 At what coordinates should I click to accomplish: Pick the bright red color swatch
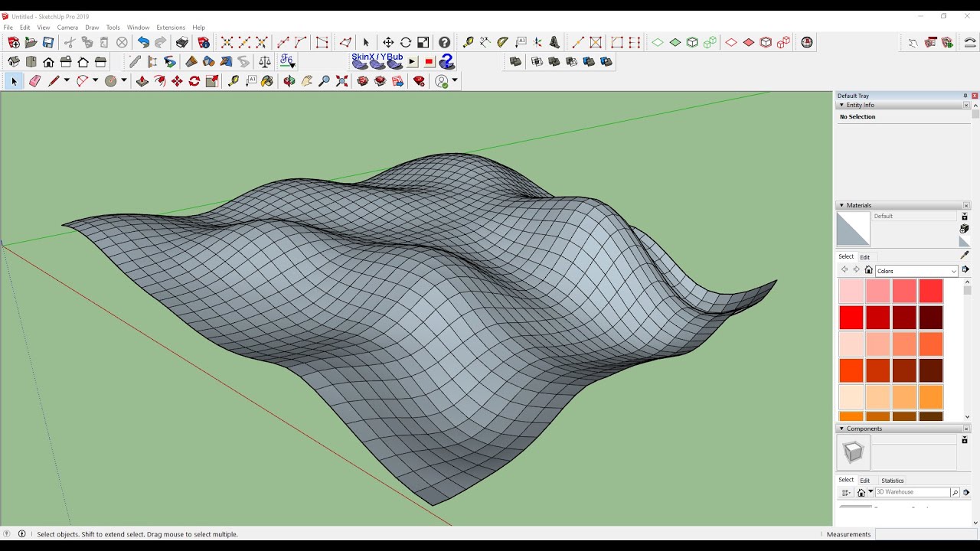pos(851,318)
